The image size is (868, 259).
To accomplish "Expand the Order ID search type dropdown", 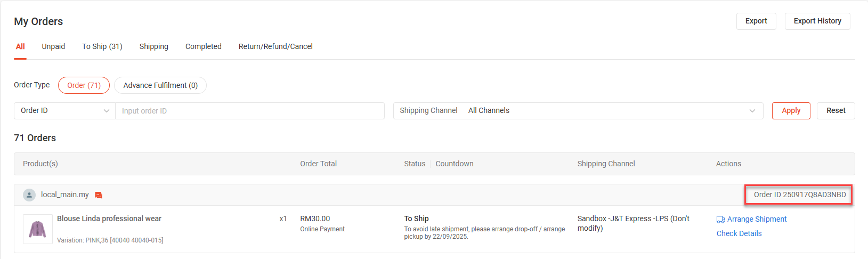I will point(64,111).
